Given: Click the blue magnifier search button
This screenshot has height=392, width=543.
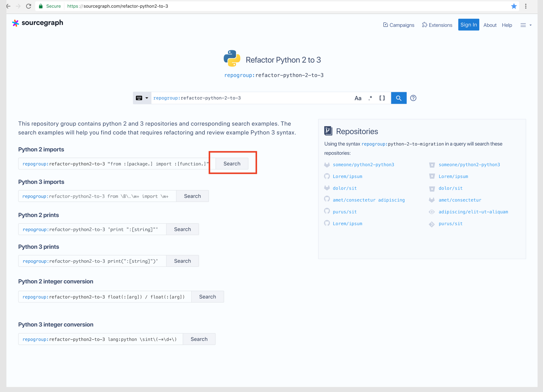Looking at the screenshot, I should click(x=399, y=98).
